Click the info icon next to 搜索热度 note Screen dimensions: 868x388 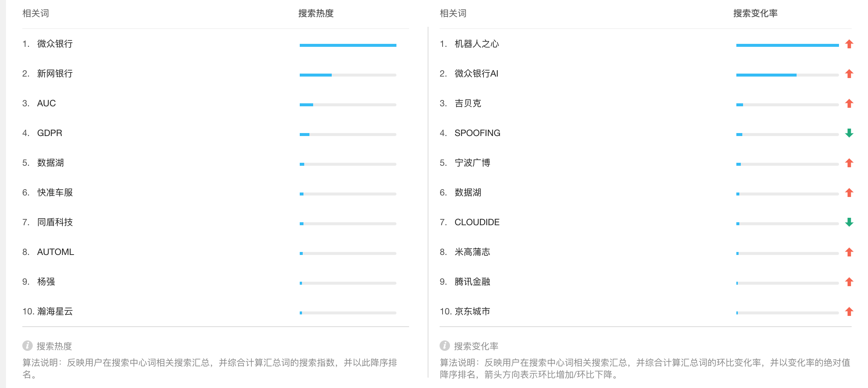coord(28,346)
